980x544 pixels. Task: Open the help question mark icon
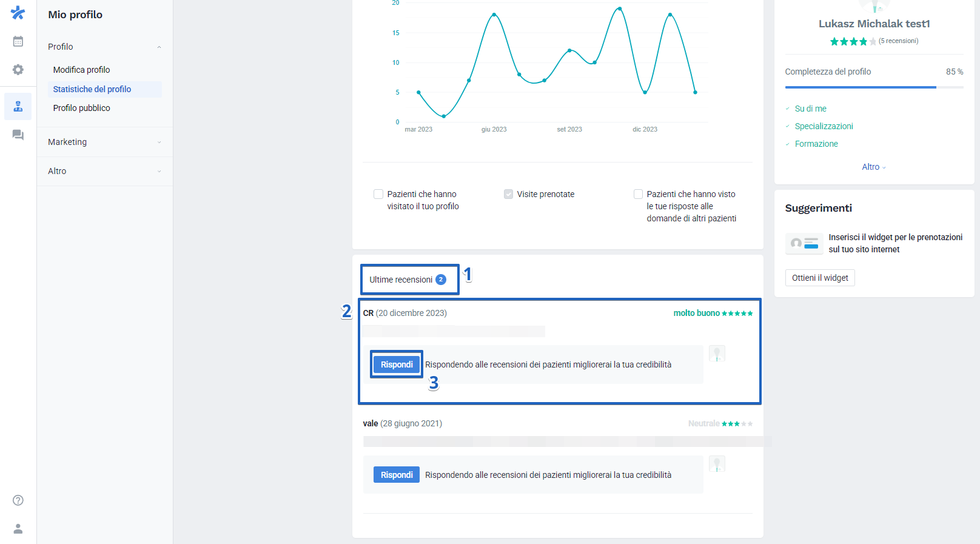18,500
